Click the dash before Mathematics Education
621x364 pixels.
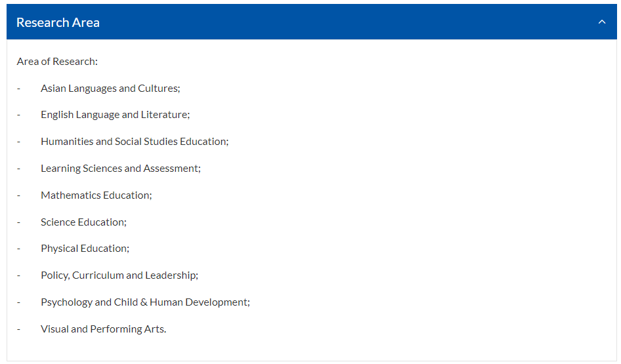click(x=18, y=196)
